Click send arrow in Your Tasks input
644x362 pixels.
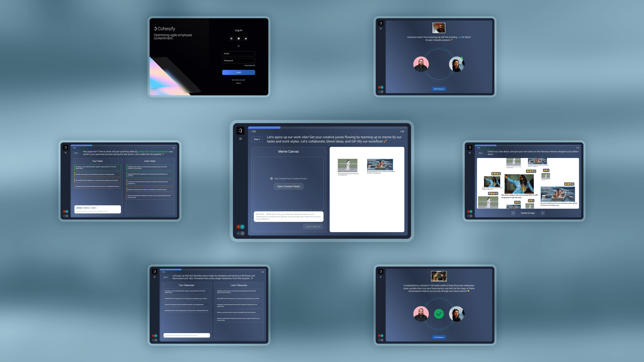tap(118, 211)
